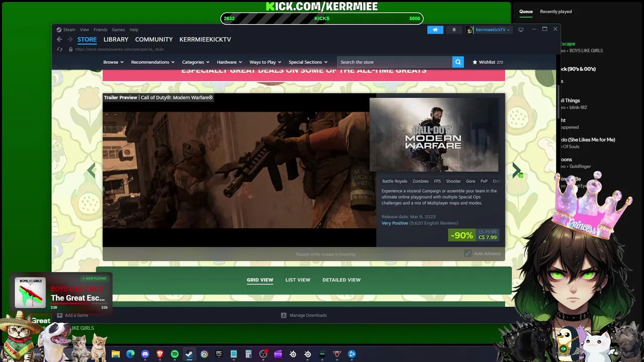The image size is (644, 362).
Task: Open Recently played tab in Spotify
Action: pyautogui.click(x=556, y=12)
